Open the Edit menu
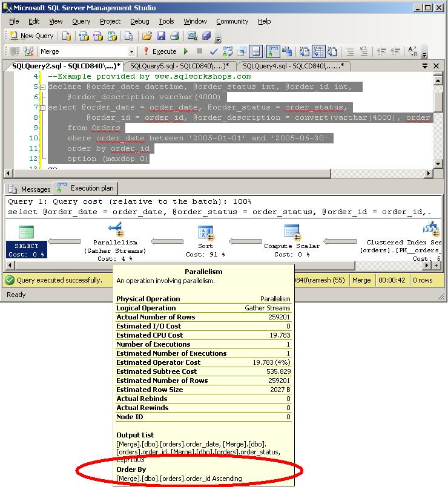This screenshot has width=448, height=487. point(34,21)
